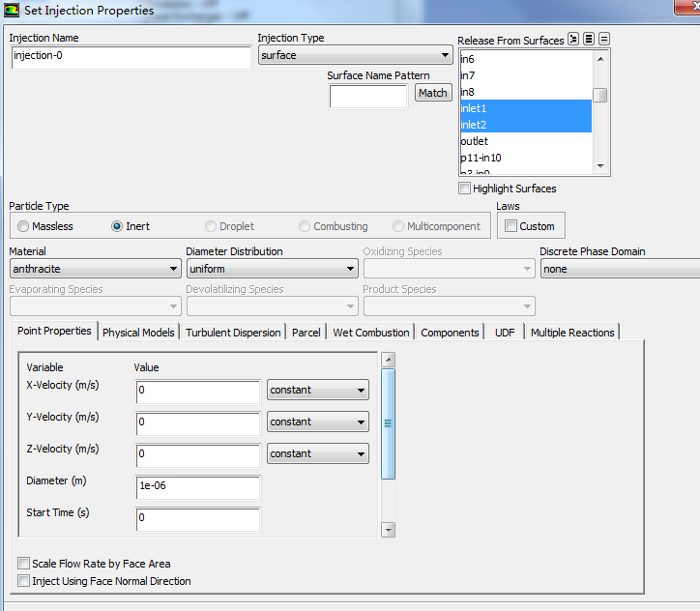Click the Start Time value field
The height and width of the screenshot is (611, 700).
click(198, 519)
